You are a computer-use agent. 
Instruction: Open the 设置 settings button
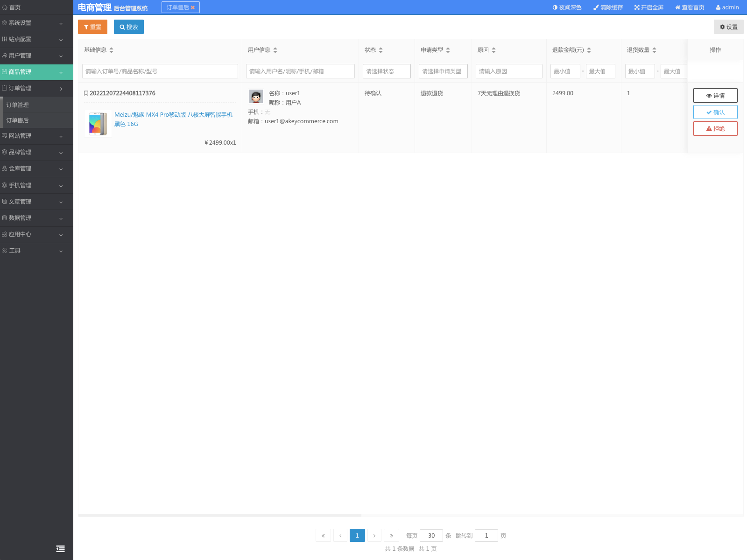[728, 27]
